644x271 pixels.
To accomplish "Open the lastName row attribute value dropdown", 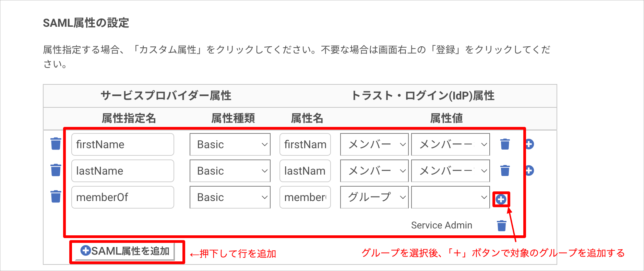I will [x=451, y=171].
